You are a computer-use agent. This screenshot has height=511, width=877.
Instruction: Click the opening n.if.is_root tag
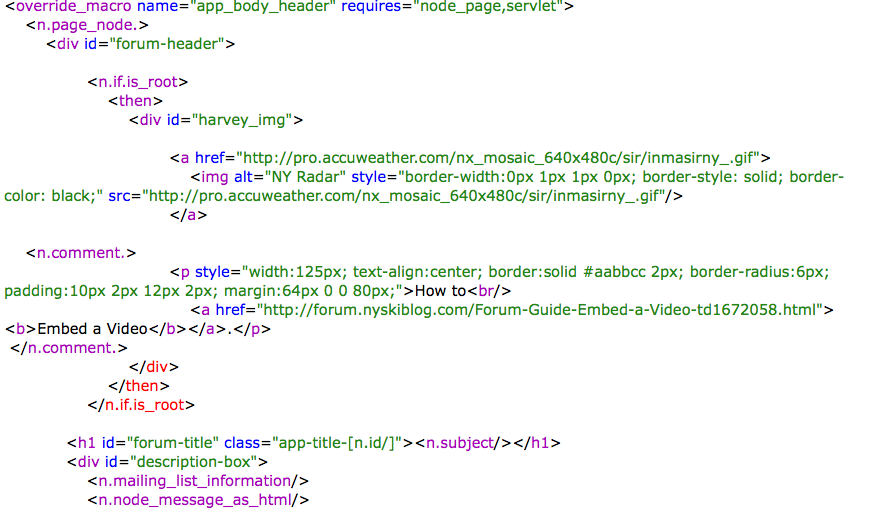click(x=139, y=82)
